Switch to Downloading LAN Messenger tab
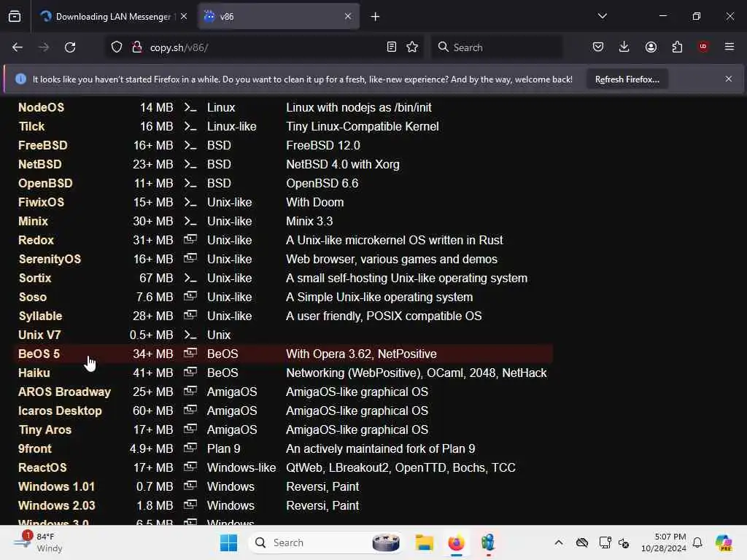 [113, 17]
